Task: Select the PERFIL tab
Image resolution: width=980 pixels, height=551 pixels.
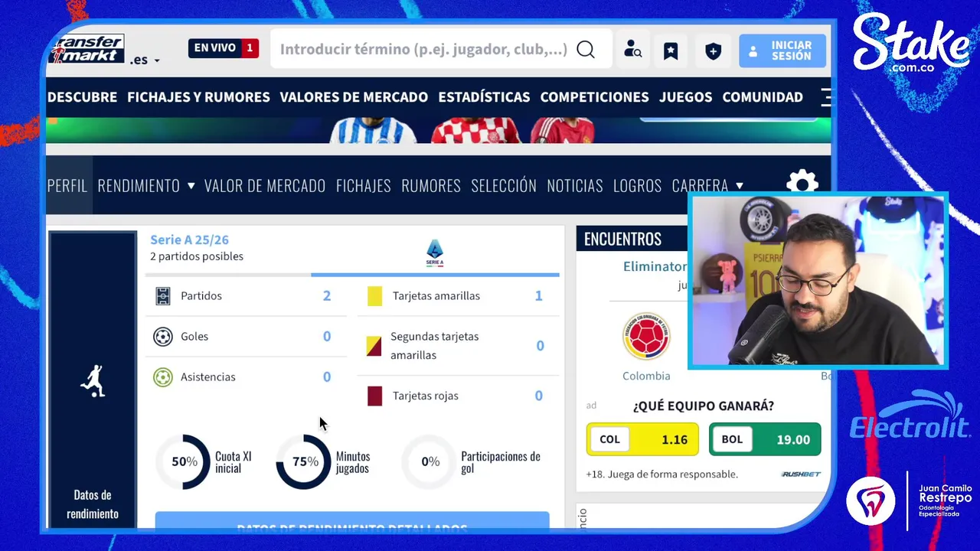Action: 67,185
